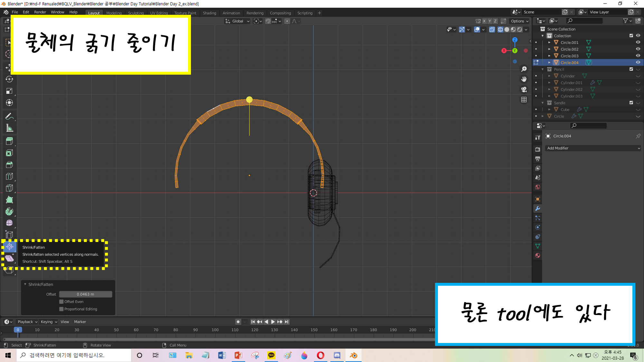Click the Shrink/Fatten tool icon

click(x=9, y=247)
